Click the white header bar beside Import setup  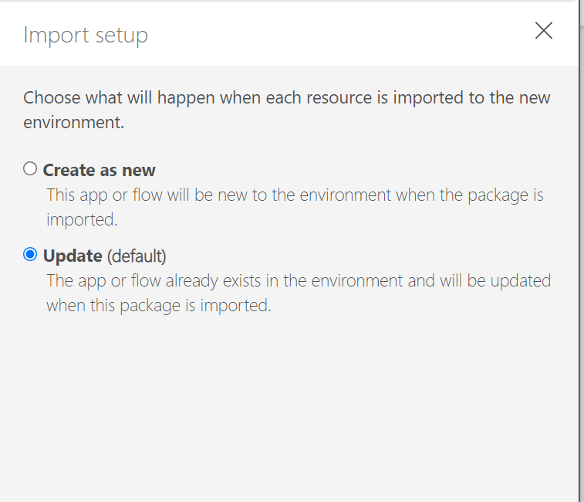point(335,34)
